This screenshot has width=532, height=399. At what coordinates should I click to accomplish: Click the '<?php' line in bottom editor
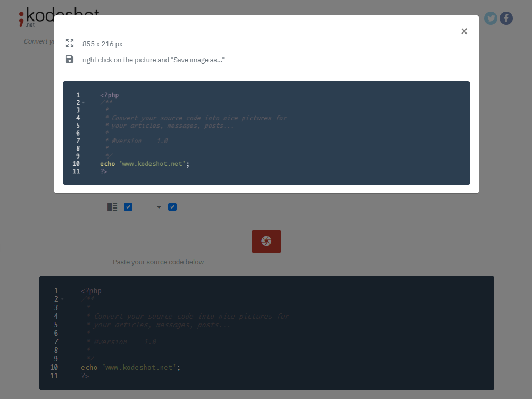[x=92, y=291]
